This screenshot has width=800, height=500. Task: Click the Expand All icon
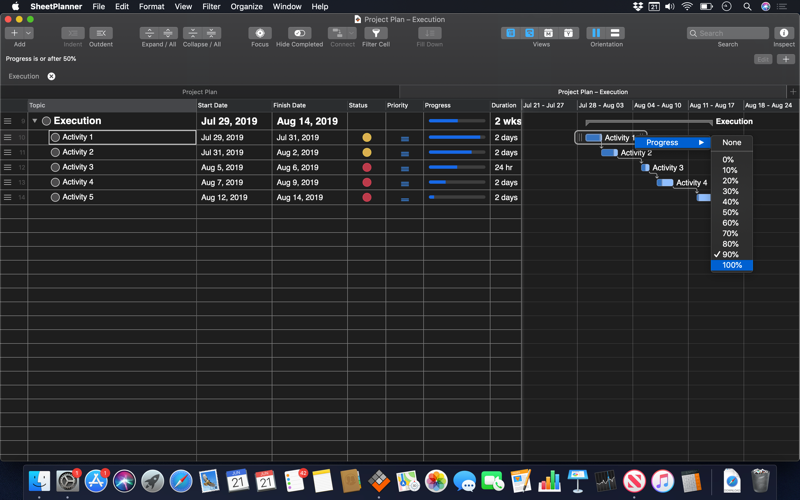[168, 33]
